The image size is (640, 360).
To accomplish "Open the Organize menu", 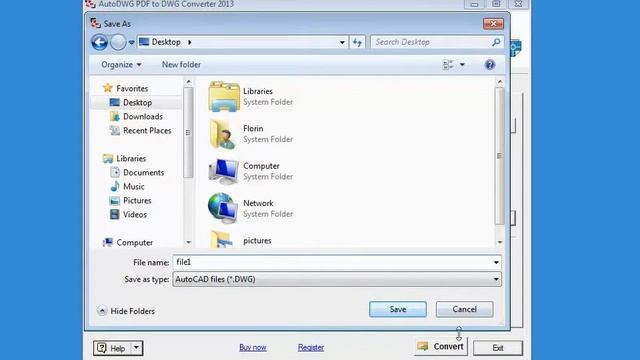I will (121, 64).
